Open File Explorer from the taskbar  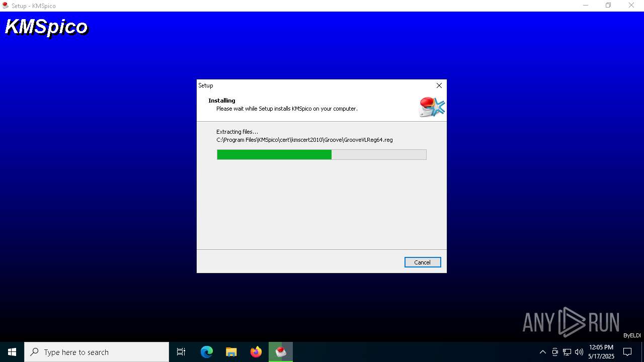click(231, 352)
